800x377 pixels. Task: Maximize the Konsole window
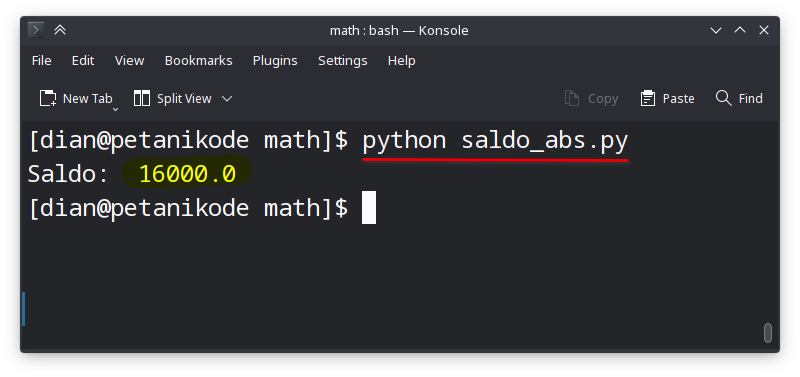(x=740, y=30)
